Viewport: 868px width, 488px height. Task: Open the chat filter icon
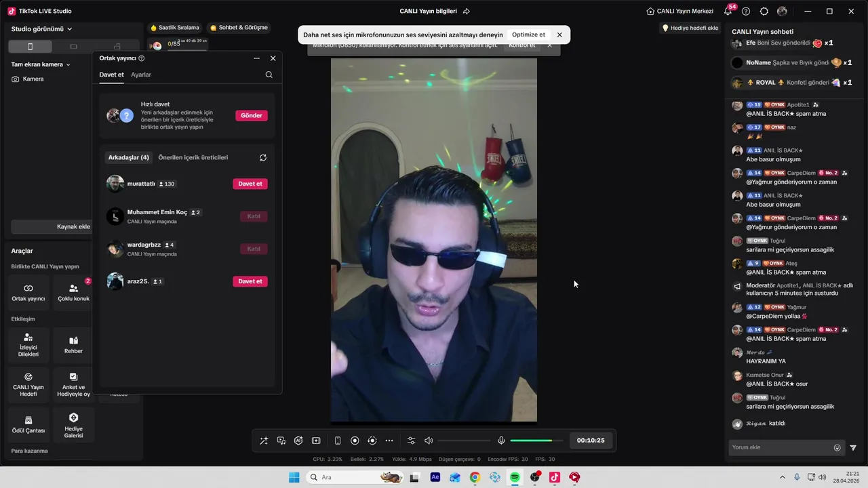point(853,447)
